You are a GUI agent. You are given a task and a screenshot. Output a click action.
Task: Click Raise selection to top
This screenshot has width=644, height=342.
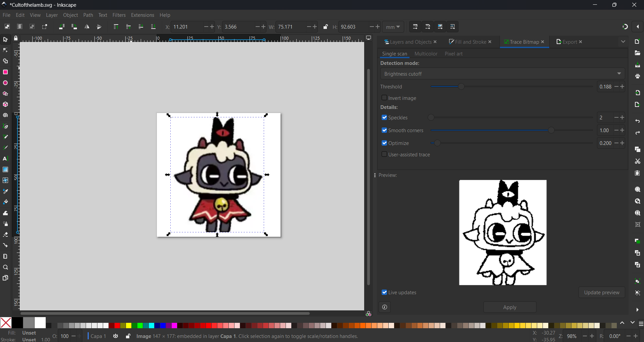pos(116,27)
